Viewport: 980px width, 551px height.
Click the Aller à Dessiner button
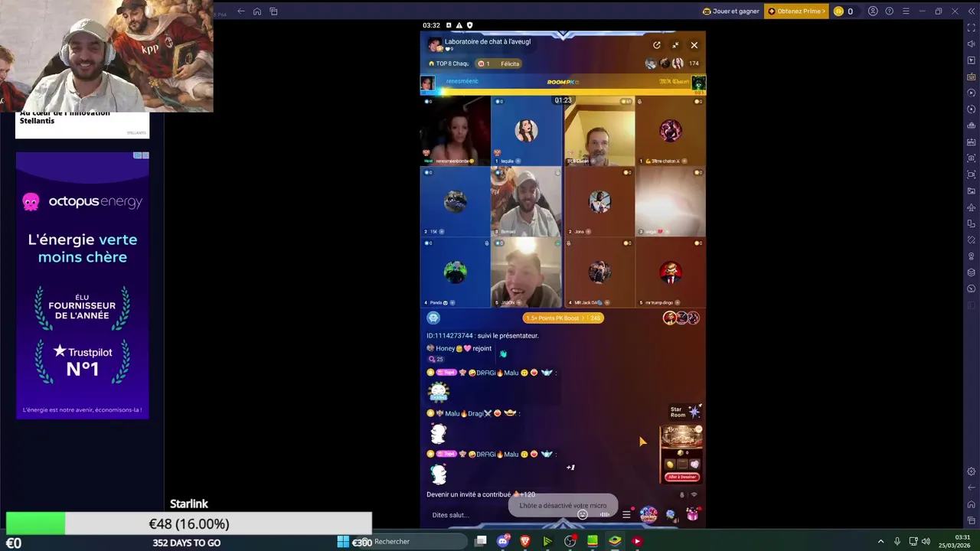pyautogui.click(x=682, y=477)
